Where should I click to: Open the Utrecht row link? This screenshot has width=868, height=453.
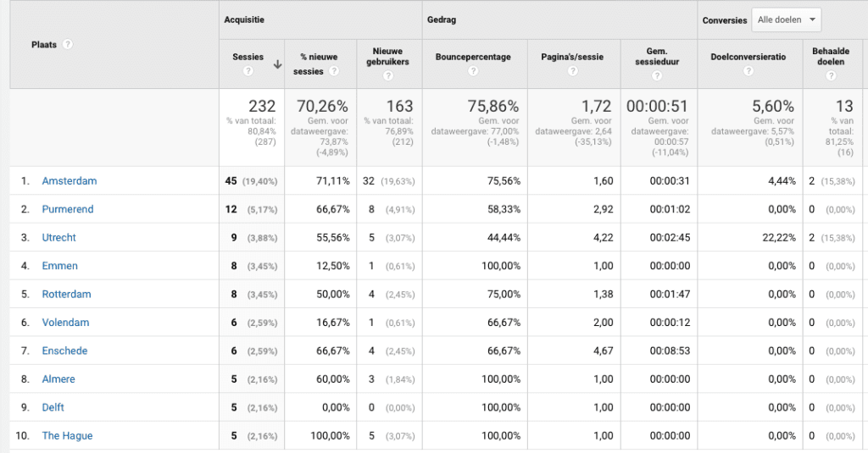point(59,238)
